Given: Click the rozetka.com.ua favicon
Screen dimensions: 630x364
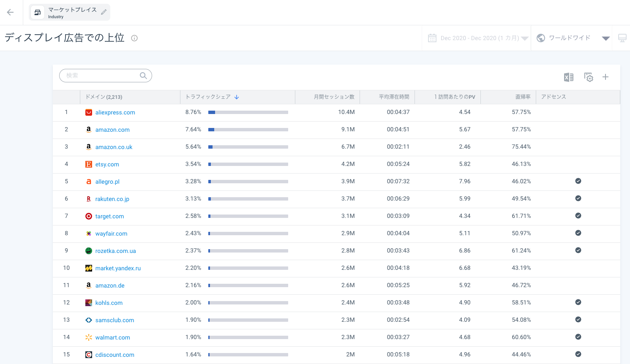Looking at the screenshot, I should (89, 251).
